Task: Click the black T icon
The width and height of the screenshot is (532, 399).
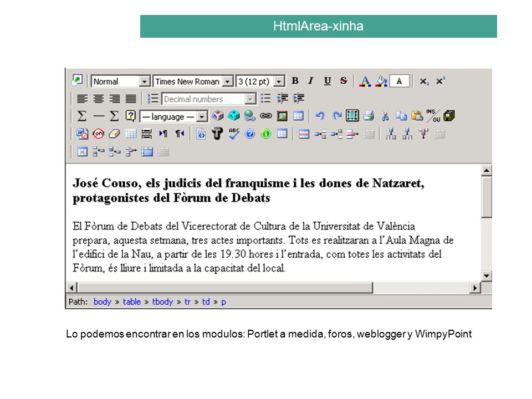Action: point(217,134)
